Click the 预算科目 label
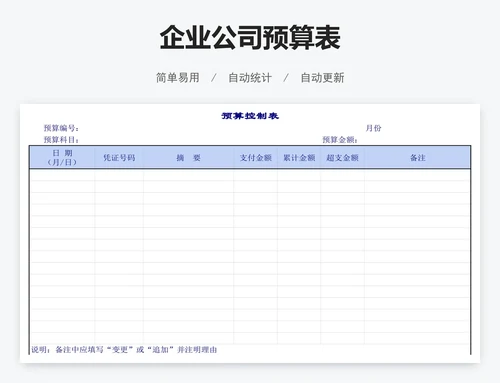Image resolution: width=500 pixels, height=383 pixels. pos(61,140)
